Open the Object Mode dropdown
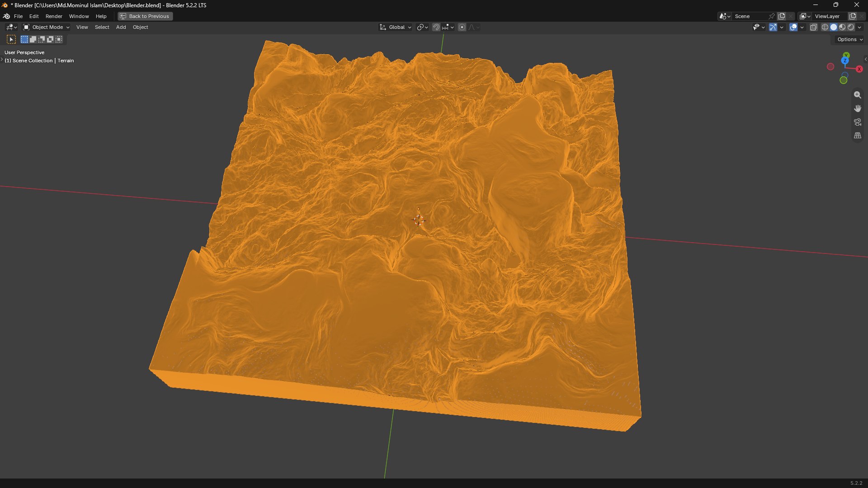The image size is (868, 488). [46, 27]
